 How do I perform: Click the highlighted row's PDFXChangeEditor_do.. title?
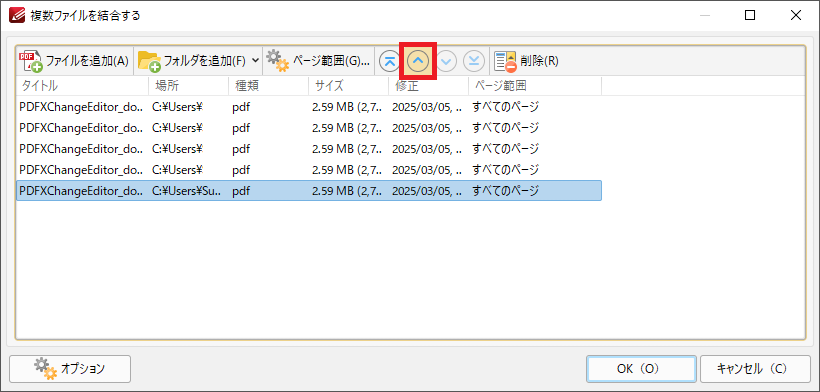coord(81,191)
